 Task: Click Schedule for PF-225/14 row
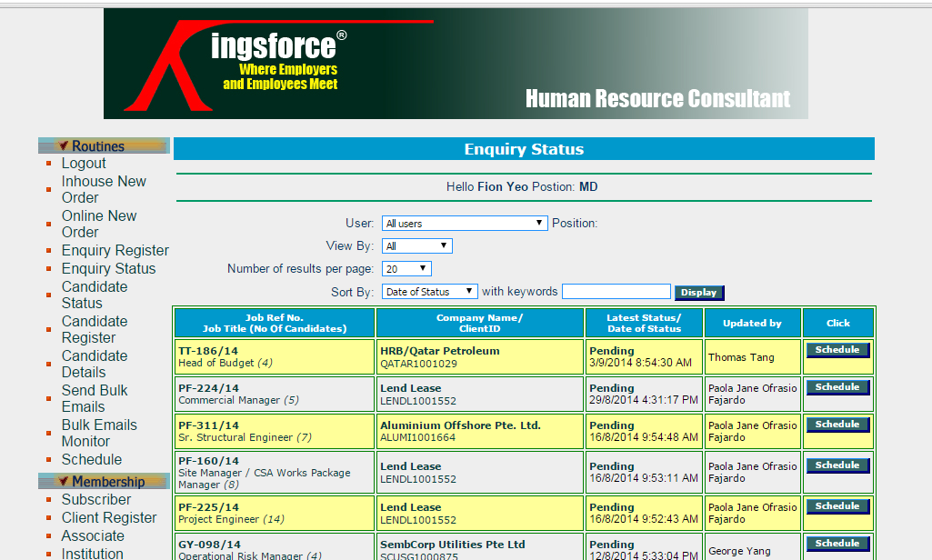tap(837, 506)
